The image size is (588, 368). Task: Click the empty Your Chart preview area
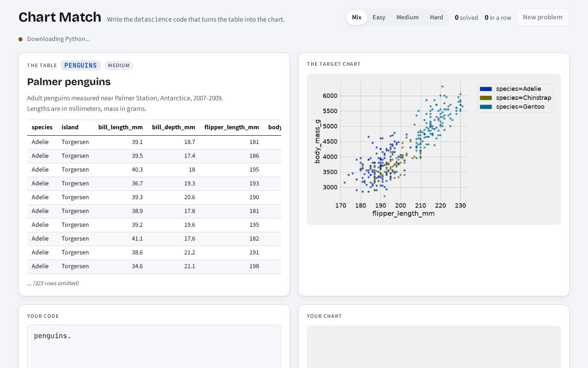pyautogui.click(x=434, y=347)
